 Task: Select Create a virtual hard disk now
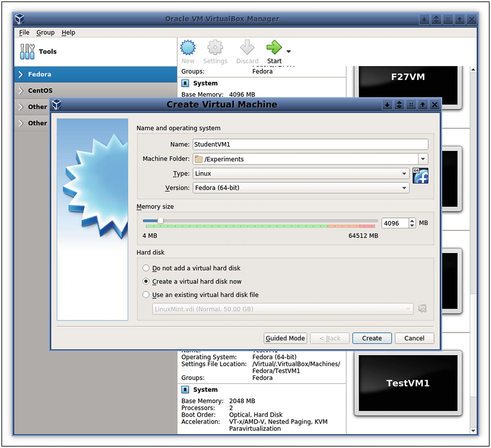tap(146, 281)
